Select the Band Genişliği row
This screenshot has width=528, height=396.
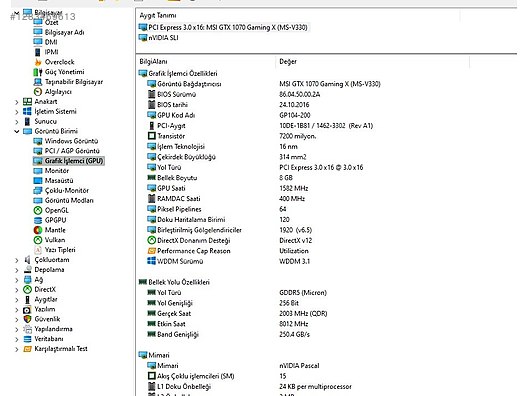point(178,334)
